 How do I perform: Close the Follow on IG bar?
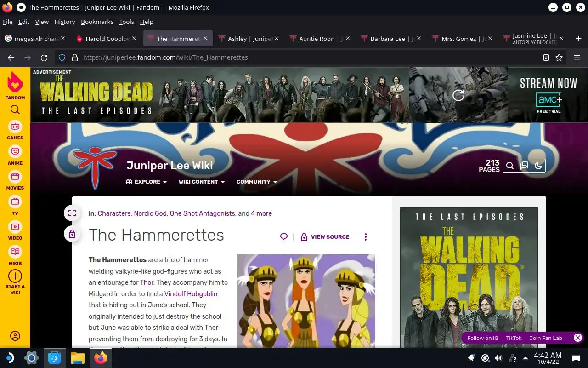tap(578, 338)
